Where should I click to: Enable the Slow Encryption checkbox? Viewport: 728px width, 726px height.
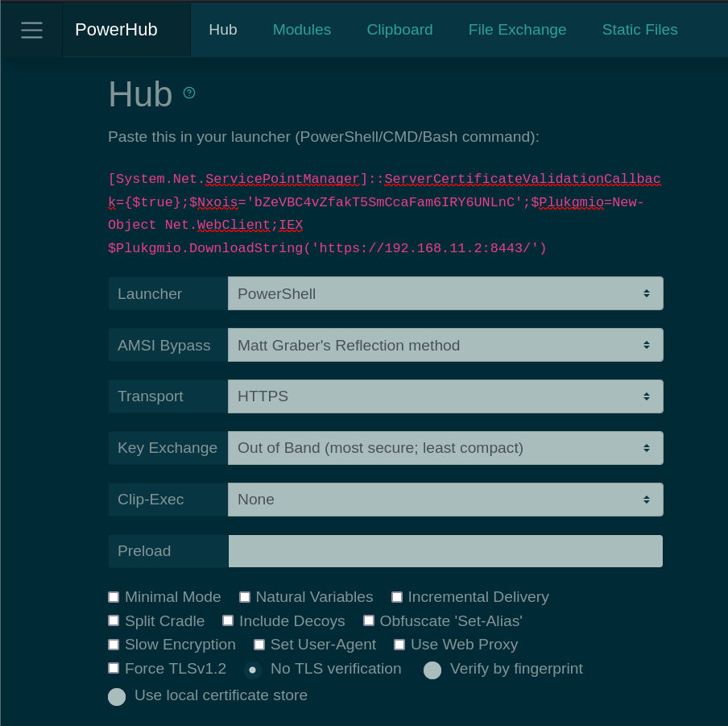click(114, 645)
